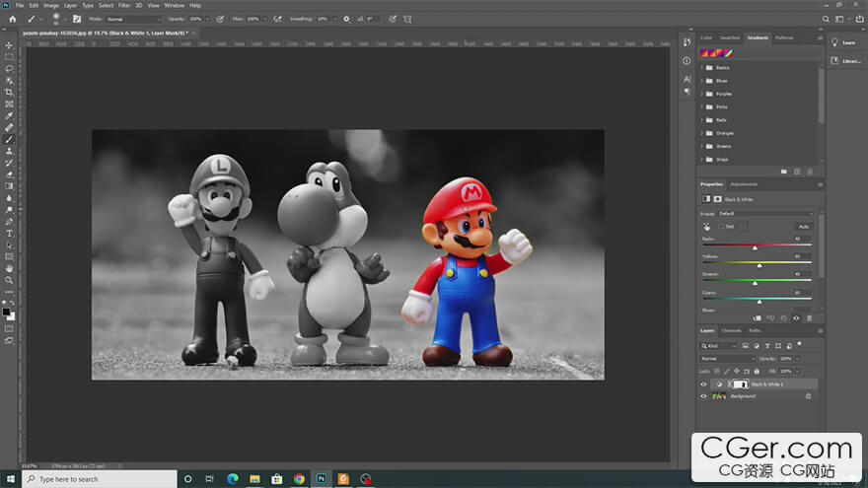Open the Preset dropdown in Properties
868x488 pixels.
coord(765,214)
